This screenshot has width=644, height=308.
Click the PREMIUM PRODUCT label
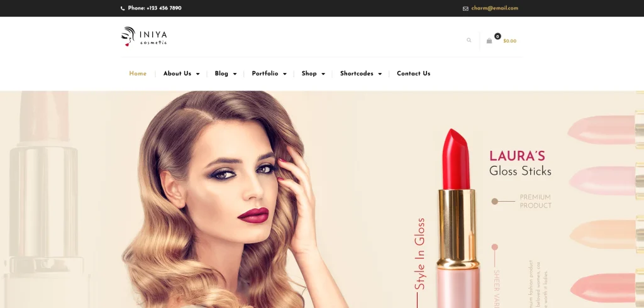536,201
